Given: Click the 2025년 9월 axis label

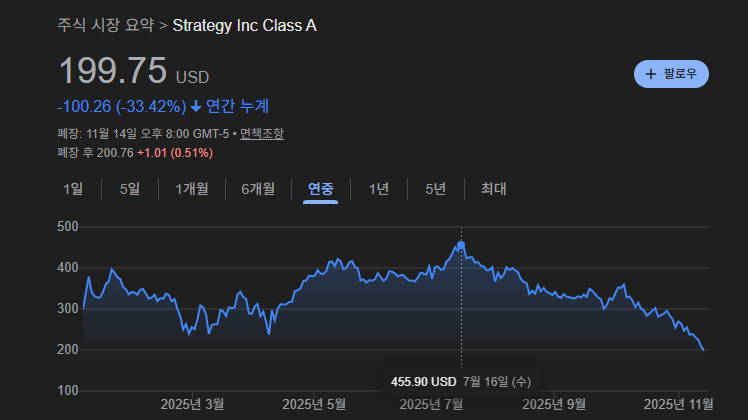Looking at the screenshot, I should click(x=554, y=404).
